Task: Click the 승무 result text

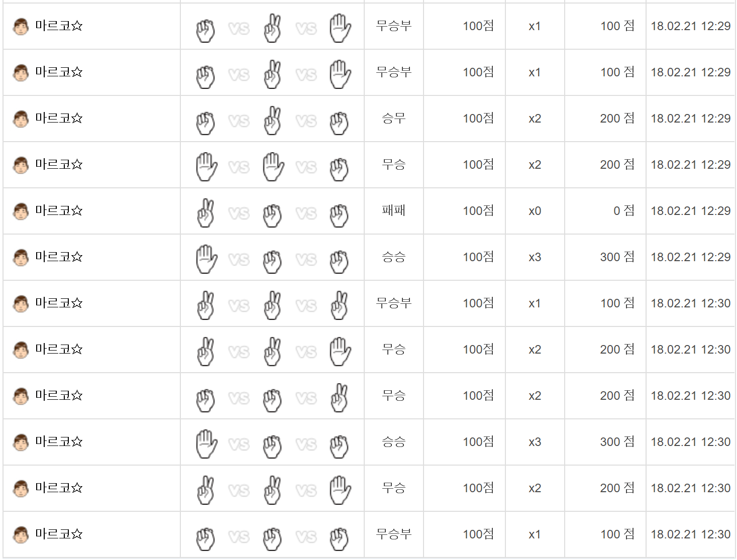Action: click(x=393, y=118)
